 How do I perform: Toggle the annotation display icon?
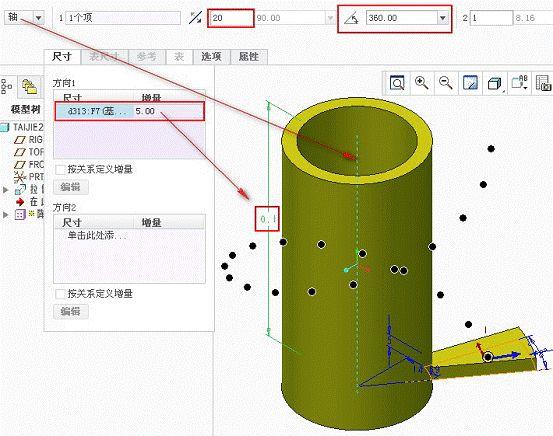click(519, 83)
